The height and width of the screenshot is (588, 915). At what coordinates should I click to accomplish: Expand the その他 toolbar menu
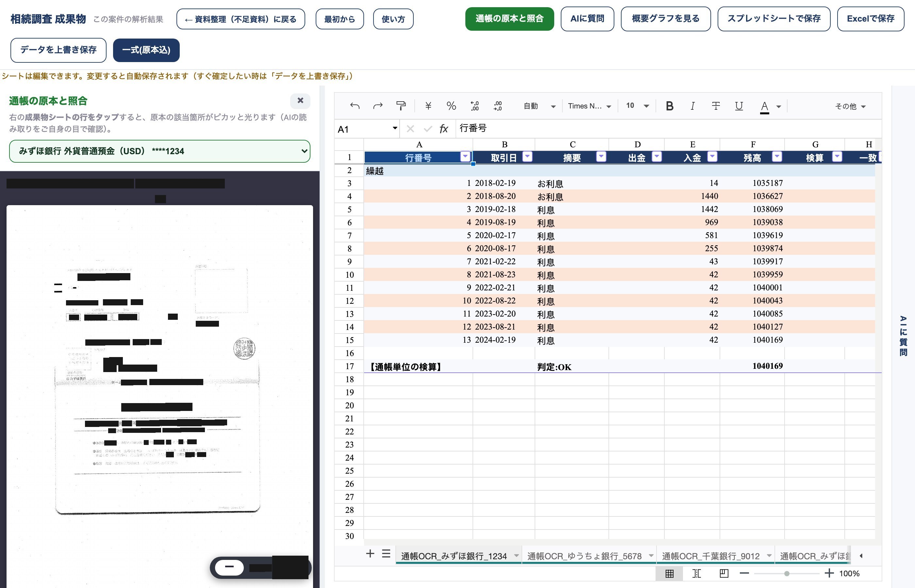pyautogui.click(x=850, y=106)
